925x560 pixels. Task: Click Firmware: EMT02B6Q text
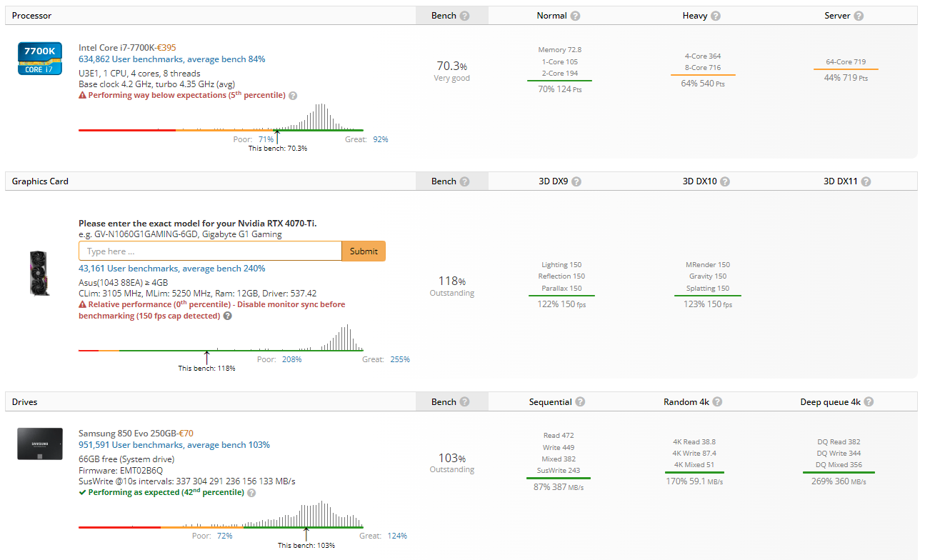[121, 471]
